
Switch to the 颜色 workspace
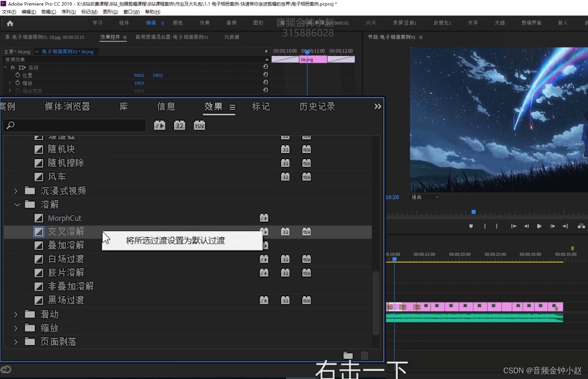tap(178, 23)
